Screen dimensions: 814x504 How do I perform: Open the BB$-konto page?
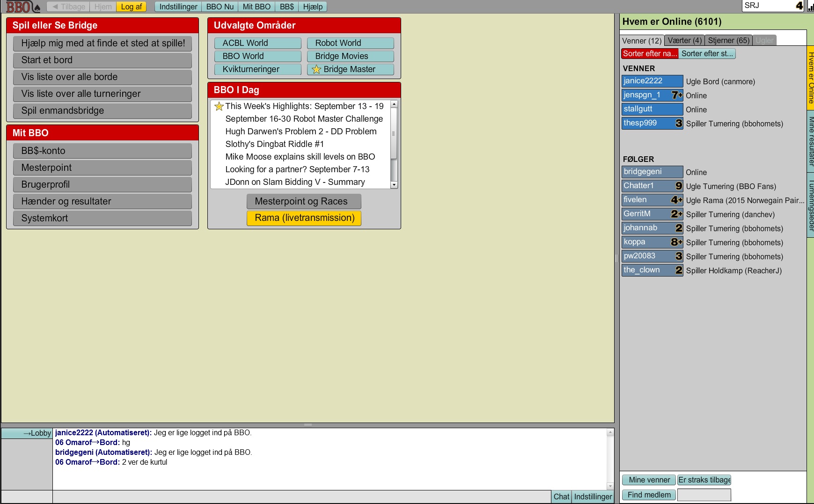(103, 151)
